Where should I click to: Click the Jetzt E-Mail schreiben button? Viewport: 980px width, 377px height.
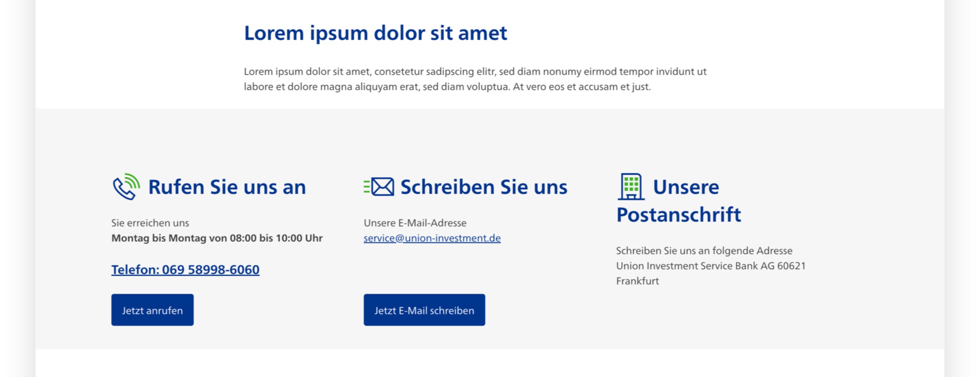pyautogui.click(x=424, y=310)
